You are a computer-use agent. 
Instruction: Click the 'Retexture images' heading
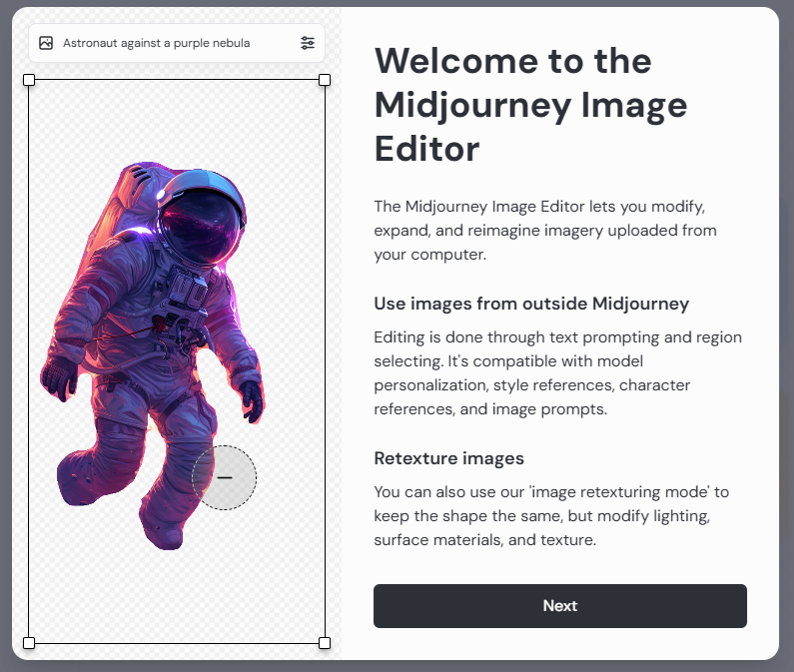(448, 458)
